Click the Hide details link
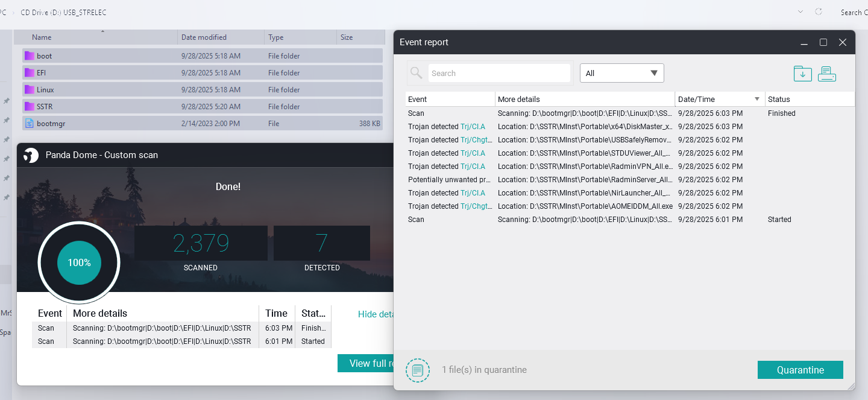This screenshot has width=868, height=400. (x=376, y=314)
